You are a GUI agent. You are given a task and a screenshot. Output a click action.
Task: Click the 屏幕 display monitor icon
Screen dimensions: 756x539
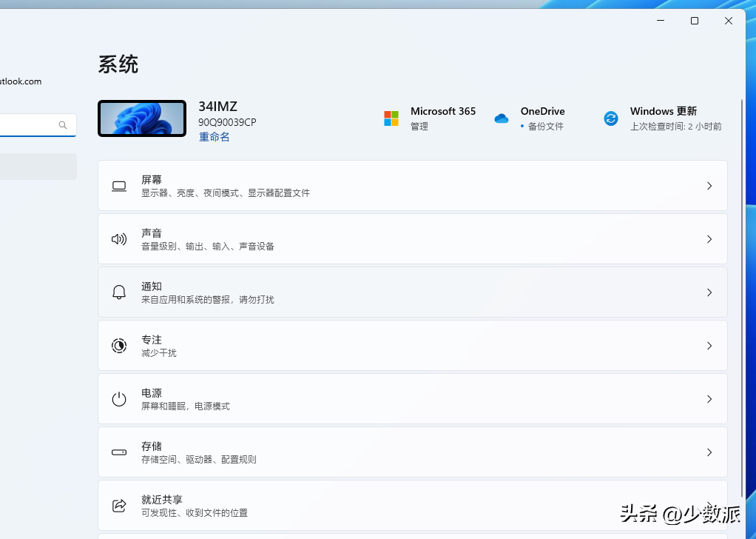pos(119,186)
